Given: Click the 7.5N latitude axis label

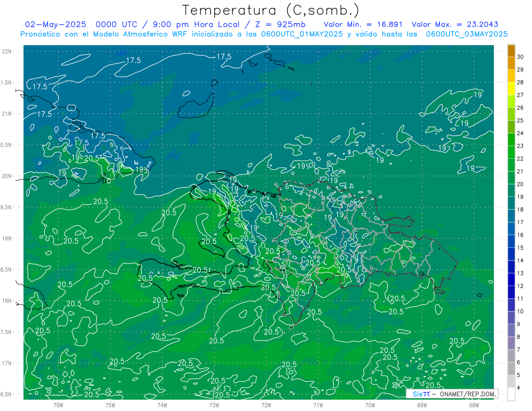Looking at the screenshot, I should click(6, 332).
